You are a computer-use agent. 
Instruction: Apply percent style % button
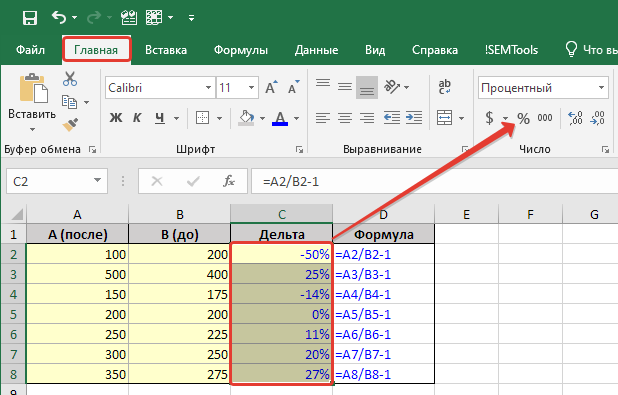523,118
